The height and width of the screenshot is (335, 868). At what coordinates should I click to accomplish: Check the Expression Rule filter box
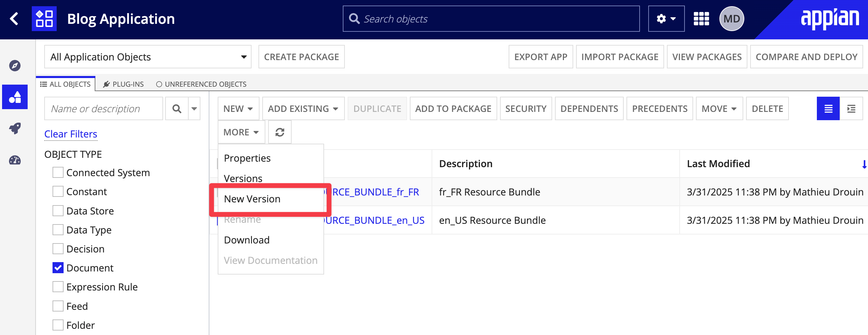[x=58, y=287]
